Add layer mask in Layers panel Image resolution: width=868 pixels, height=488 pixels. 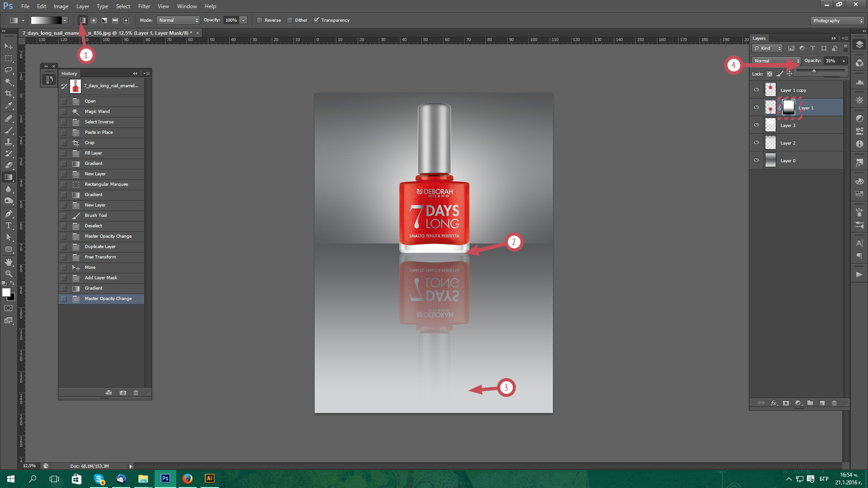pyautogui.click(x=786, y=403)
